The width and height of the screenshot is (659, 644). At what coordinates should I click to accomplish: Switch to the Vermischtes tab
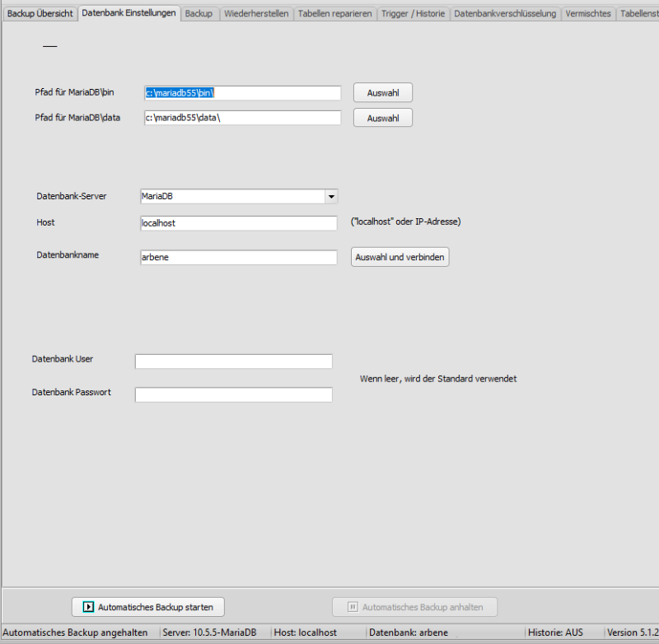tap(588, 14)
